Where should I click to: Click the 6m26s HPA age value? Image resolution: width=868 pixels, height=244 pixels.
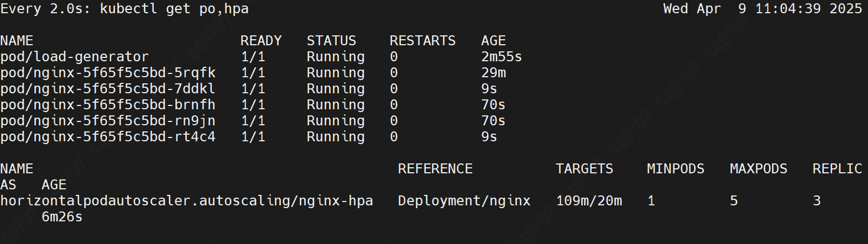click(x=62, y=217)
